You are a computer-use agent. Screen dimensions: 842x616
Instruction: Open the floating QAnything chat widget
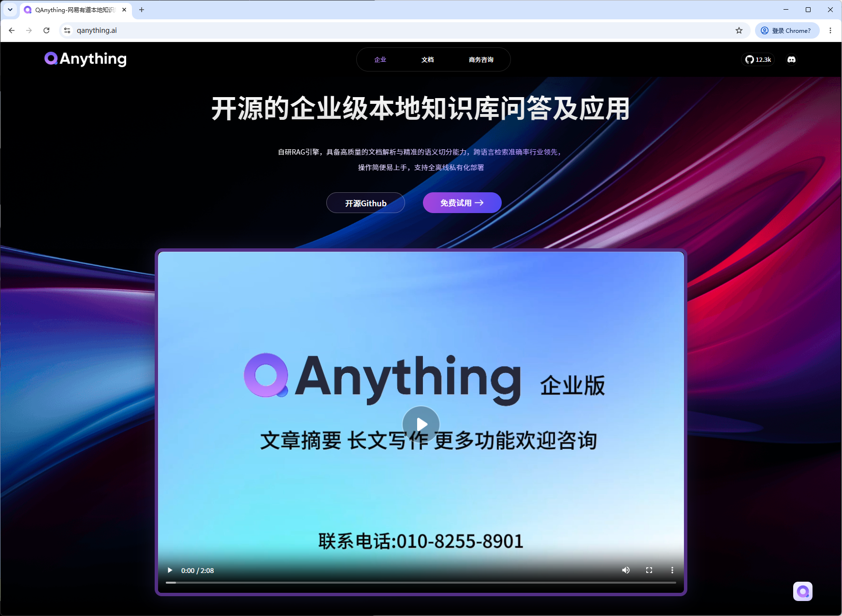click(803, 591)
